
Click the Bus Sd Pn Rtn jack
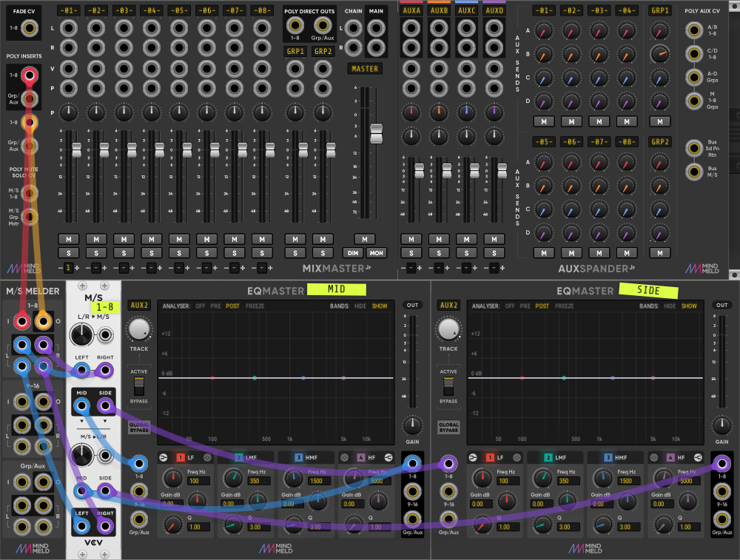(x=694, y=148)
